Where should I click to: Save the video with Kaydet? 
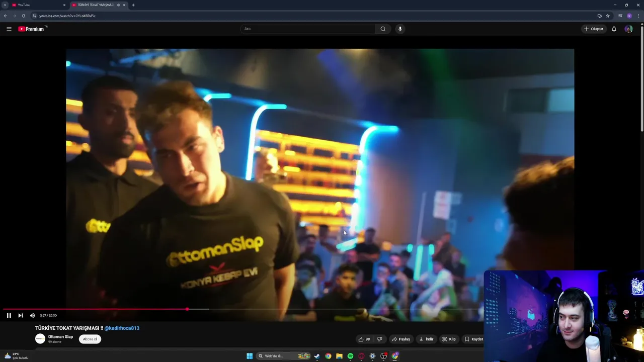pos(473,339)
